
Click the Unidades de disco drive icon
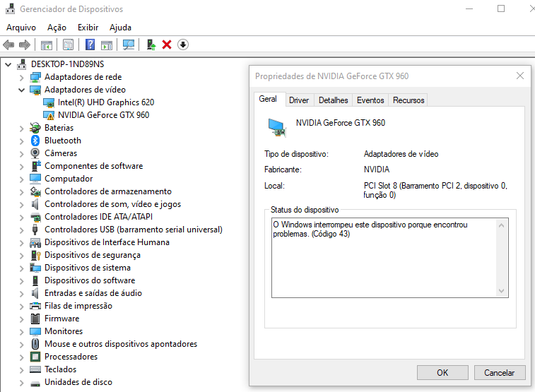(x=35, y=384)
